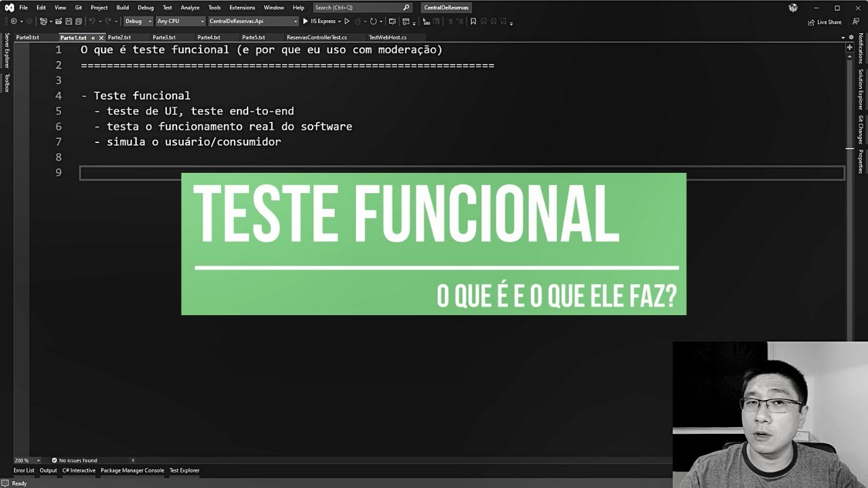The height and width of the screenshot is (488, 868).
Task: Click Start Without Debugging outline play icon
Action: tap(347, 22)
